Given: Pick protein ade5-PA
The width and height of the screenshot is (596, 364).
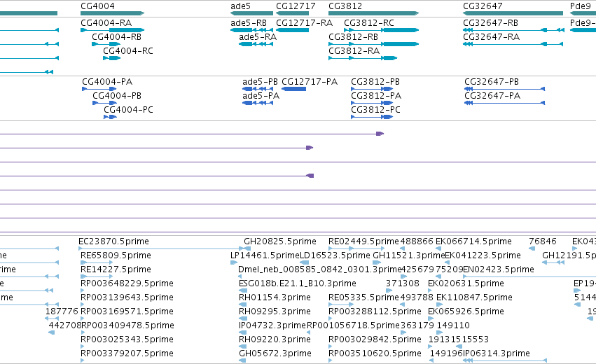Looking at the screenshot, I should [261, 96].
